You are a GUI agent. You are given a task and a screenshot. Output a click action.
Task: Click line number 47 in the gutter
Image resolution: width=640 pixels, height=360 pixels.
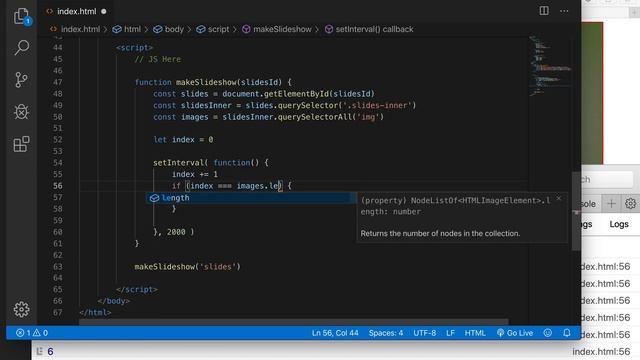[58, 82]
